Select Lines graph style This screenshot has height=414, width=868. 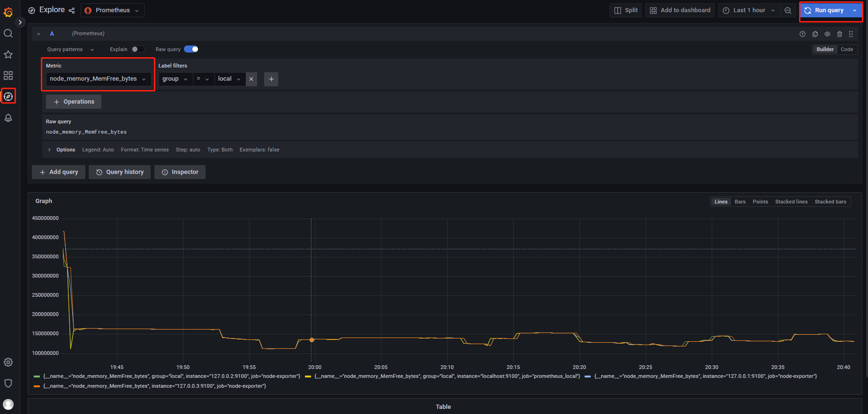(721, 202)
